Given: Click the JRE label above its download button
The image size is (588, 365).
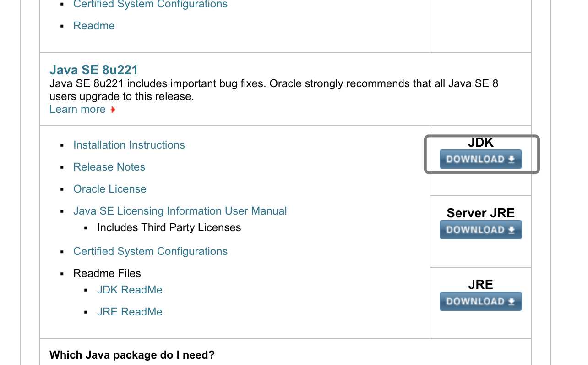Looking at the screenshot, I should [x=480, y=285].
